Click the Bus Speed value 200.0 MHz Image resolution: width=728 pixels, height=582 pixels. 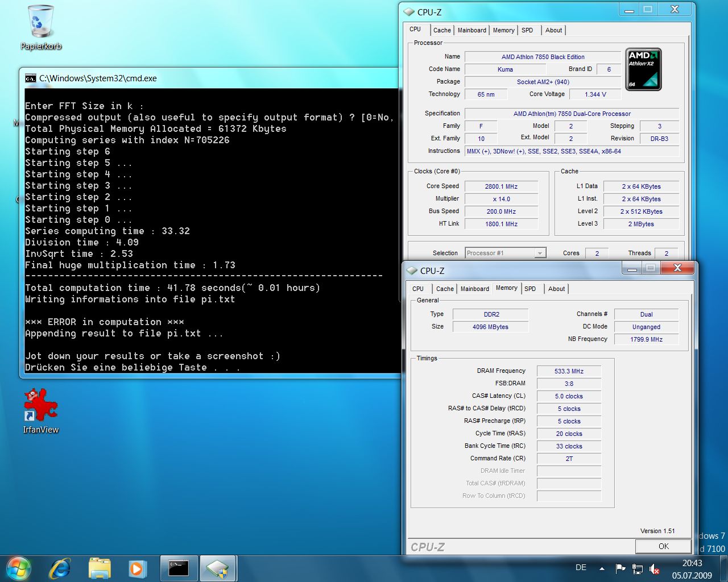coord(501,211)
